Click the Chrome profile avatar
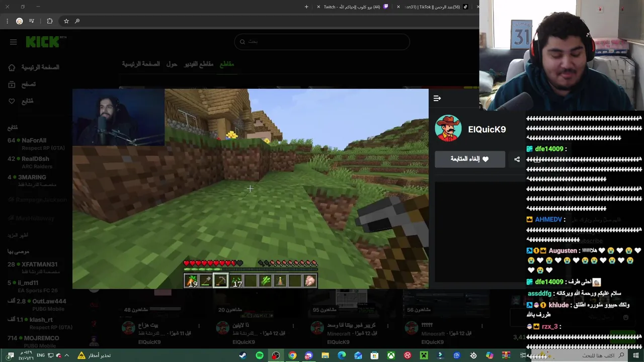Screen dimensions: 644x362 click(x=19, y=21)
